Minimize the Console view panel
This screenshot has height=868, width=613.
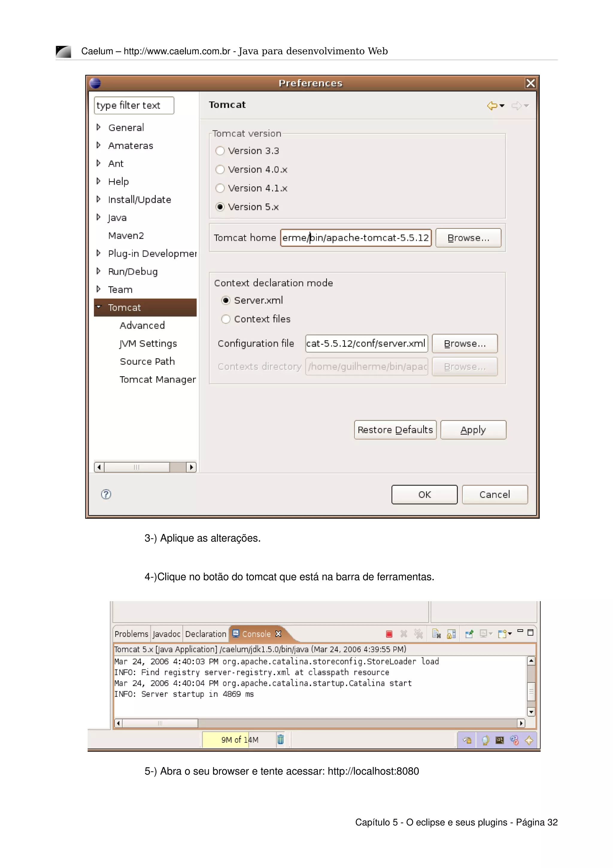coord(520,631)
